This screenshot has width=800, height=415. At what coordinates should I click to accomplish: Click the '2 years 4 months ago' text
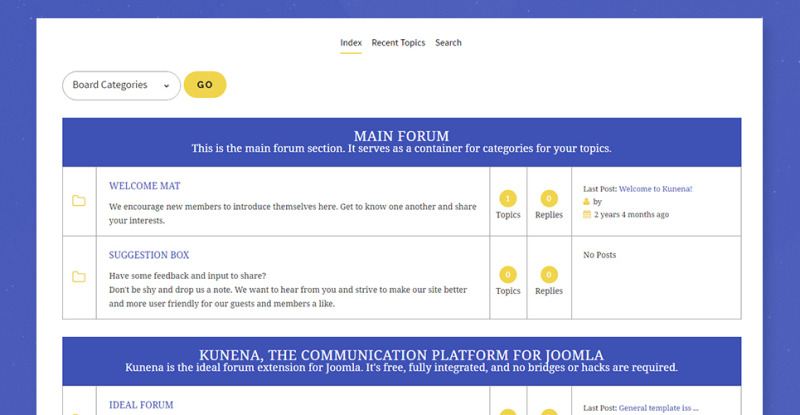631,214
